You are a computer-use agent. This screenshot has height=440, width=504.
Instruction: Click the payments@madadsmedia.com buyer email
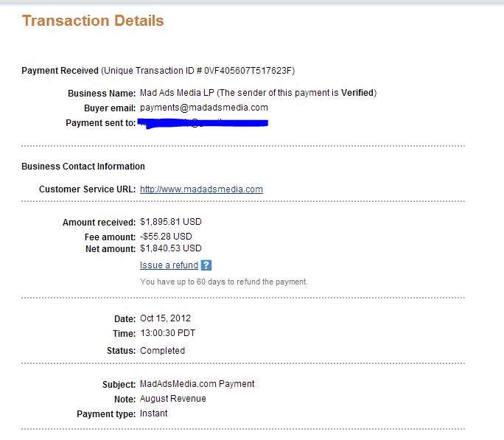(204, 108)
